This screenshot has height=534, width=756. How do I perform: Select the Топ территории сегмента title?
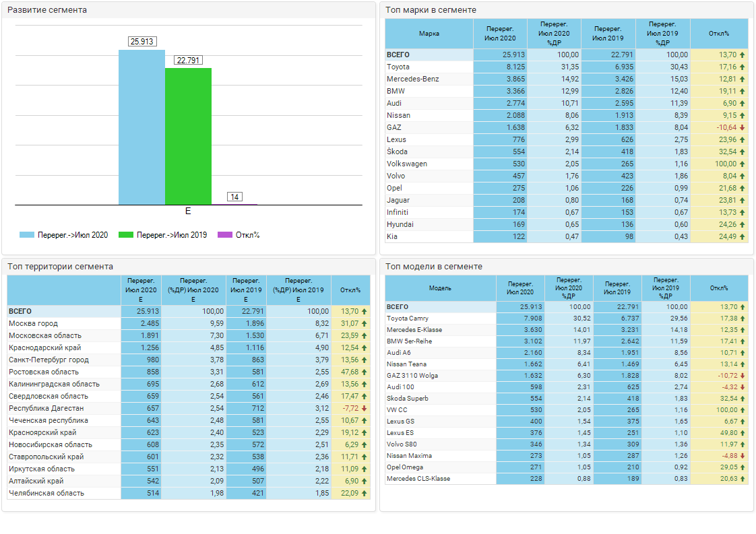60,267
